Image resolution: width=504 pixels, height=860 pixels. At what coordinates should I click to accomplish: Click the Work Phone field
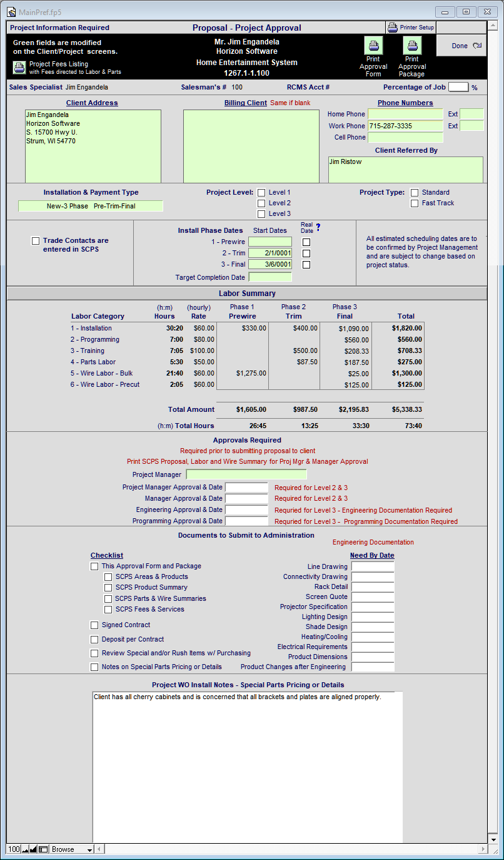pos(405,126)
